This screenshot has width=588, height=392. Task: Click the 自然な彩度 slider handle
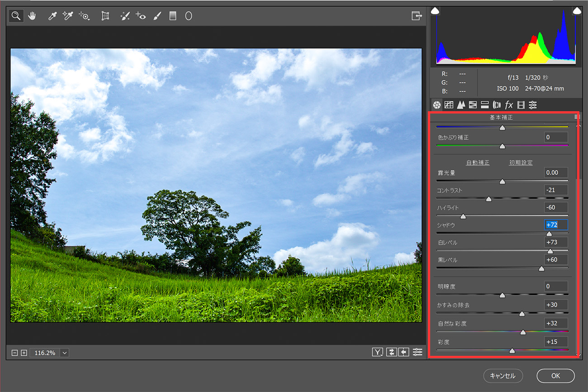523,332
